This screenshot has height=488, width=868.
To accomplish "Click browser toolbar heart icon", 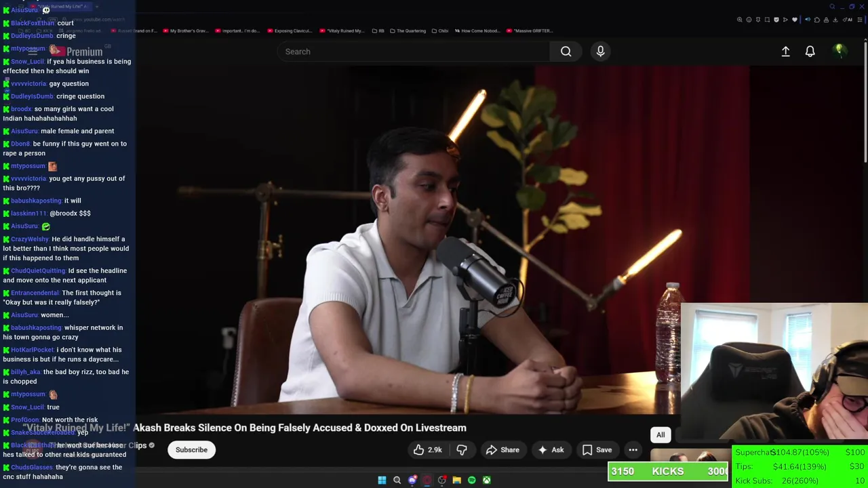I will [795, 20].
